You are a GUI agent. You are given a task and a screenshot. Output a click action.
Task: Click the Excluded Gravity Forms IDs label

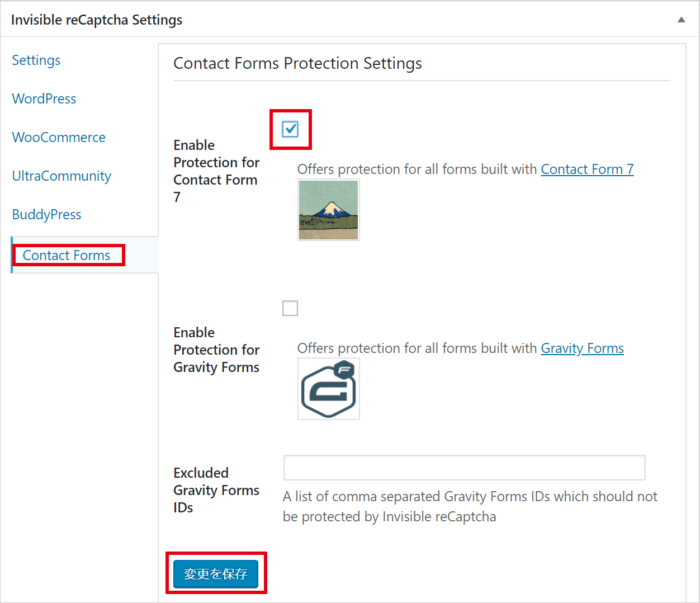[216, 490]
